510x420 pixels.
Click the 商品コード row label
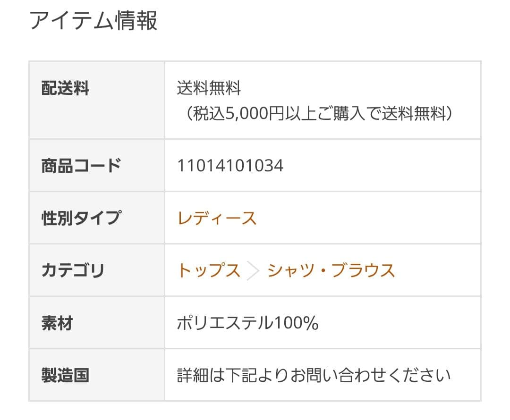pos(81,166)
